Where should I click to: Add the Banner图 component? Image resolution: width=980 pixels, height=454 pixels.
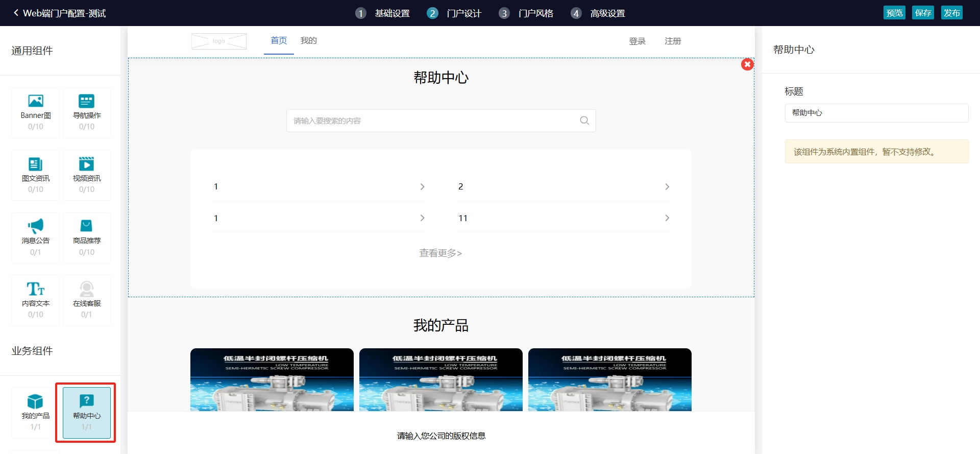tap(36, 113)
